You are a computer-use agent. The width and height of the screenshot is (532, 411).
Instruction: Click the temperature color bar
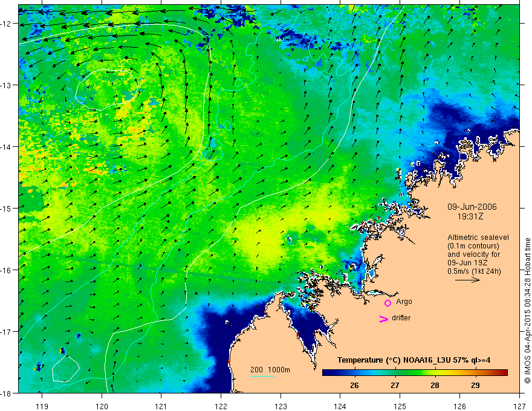pyautogui.click(x=415, y=372)
